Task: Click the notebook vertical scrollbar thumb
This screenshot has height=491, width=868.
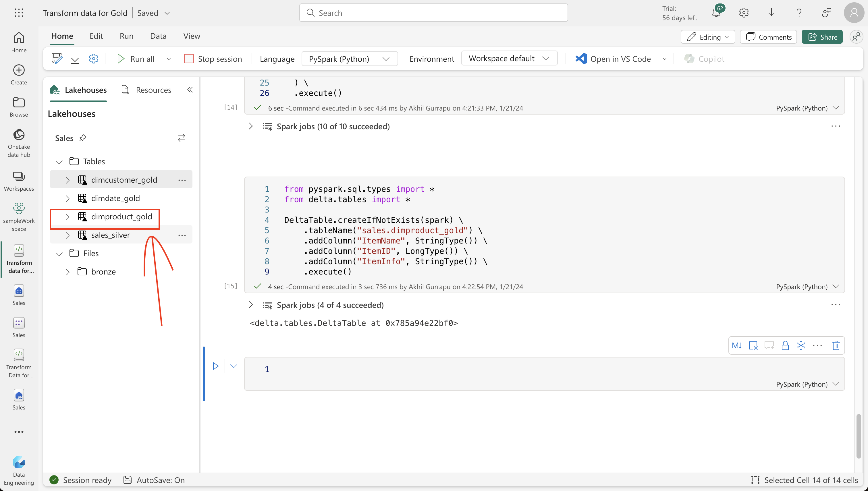Action: coord(859,436)
